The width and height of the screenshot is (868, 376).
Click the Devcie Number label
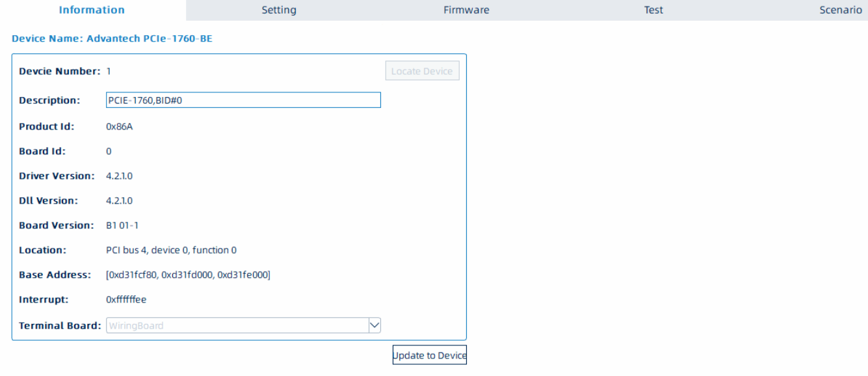tap(59, 71)
